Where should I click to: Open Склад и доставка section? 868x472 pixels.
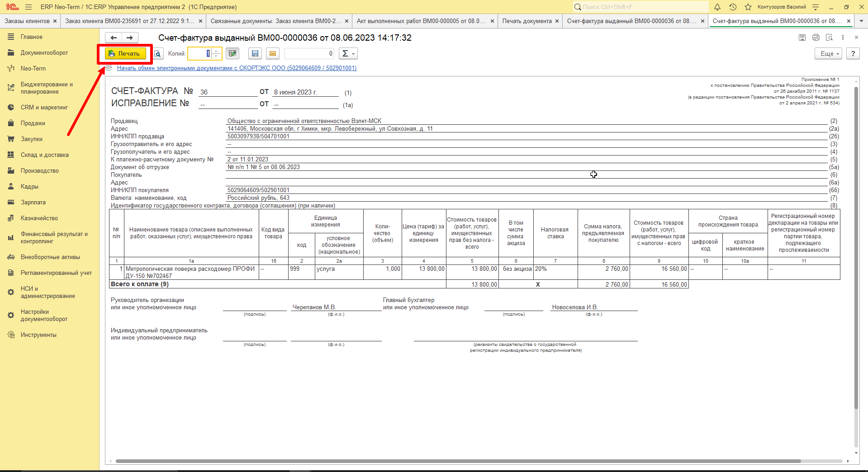[x=44, y=155]
